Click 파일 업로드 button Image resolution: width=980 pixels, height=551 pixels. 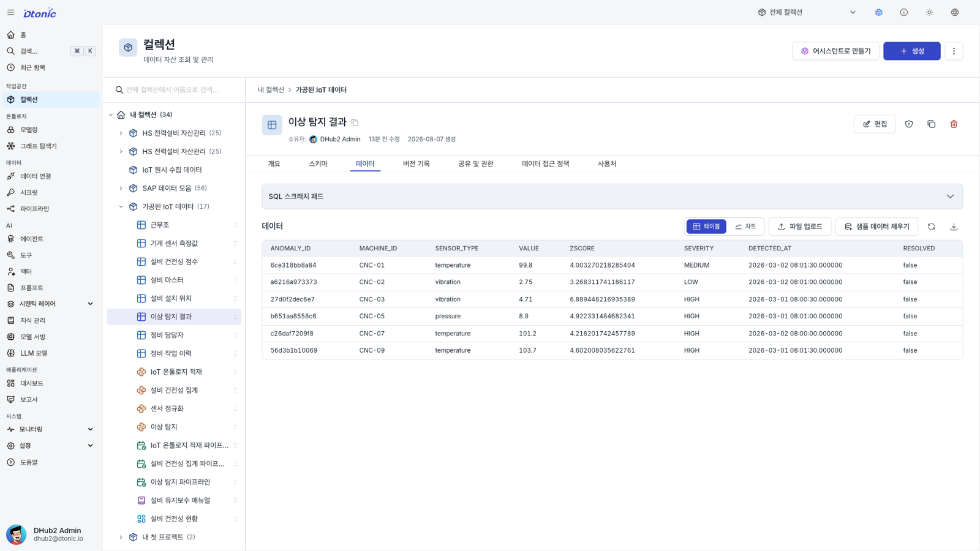(800, 227)
